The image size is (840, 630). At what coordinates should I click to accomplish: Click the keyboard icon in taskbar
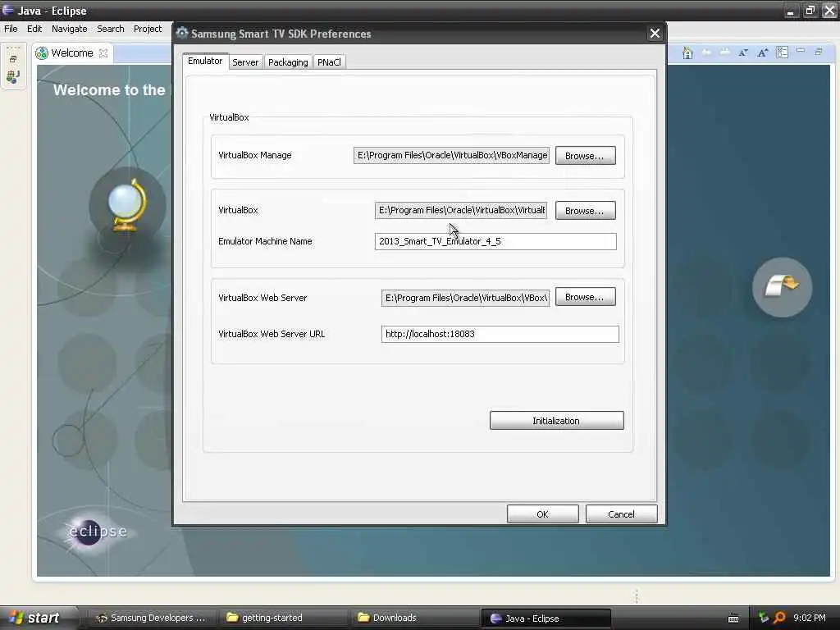click(x=733, y=619)
